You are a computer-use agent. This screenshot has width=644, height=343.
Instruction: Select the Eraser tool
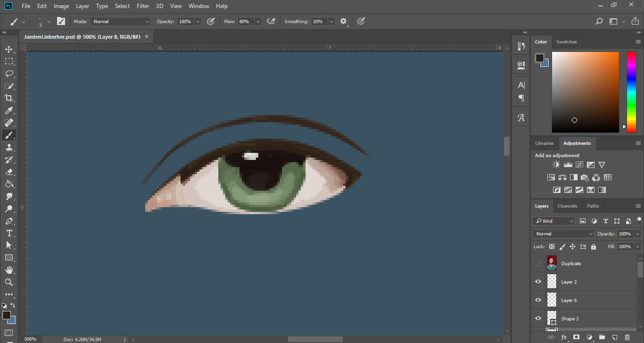(x=9, y=172)
